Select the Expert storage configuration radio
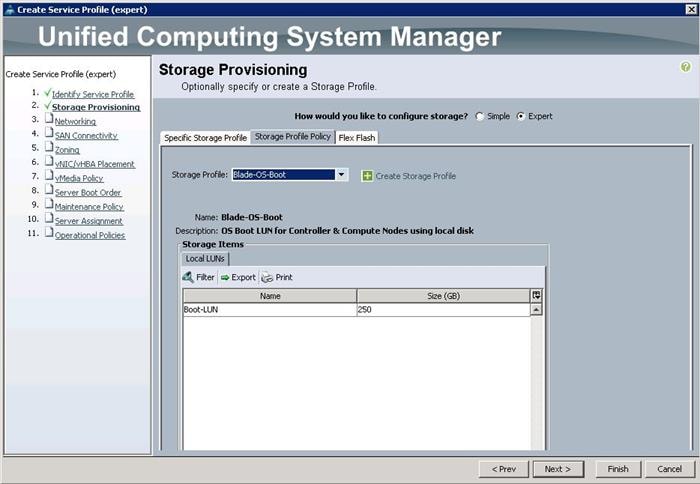Screen dimensions: 700x484 [x=521, y=117]
